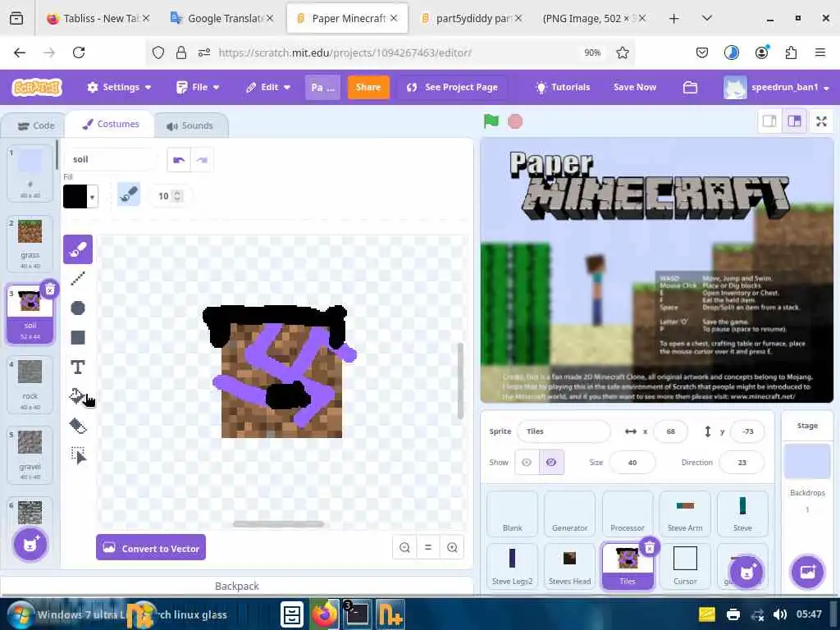The image size is (840, 630).
Task: Select the Brush tool in paint editor
Action: pyautogui.click(x=78, y=249)
